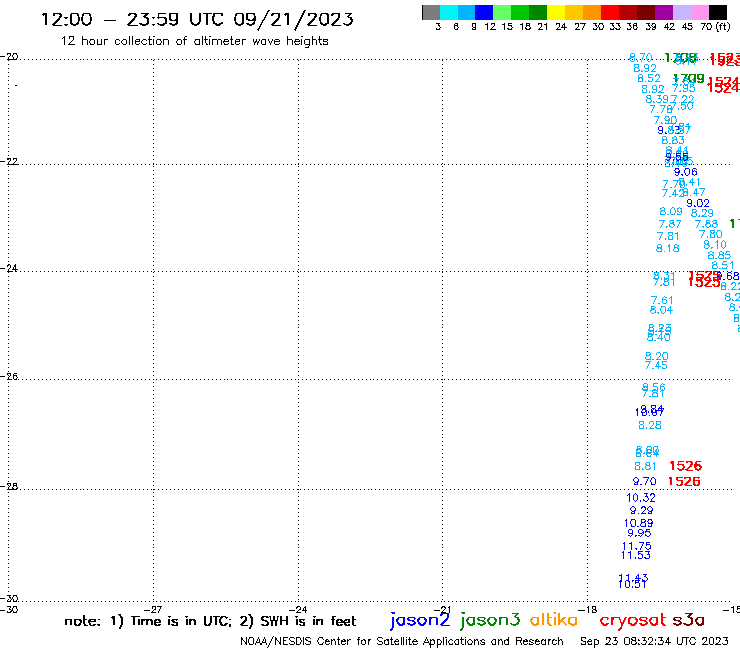Screen dimensions: 740x650
Task: Click the wave height value '8.70' near the top
Action: point(640,58)
